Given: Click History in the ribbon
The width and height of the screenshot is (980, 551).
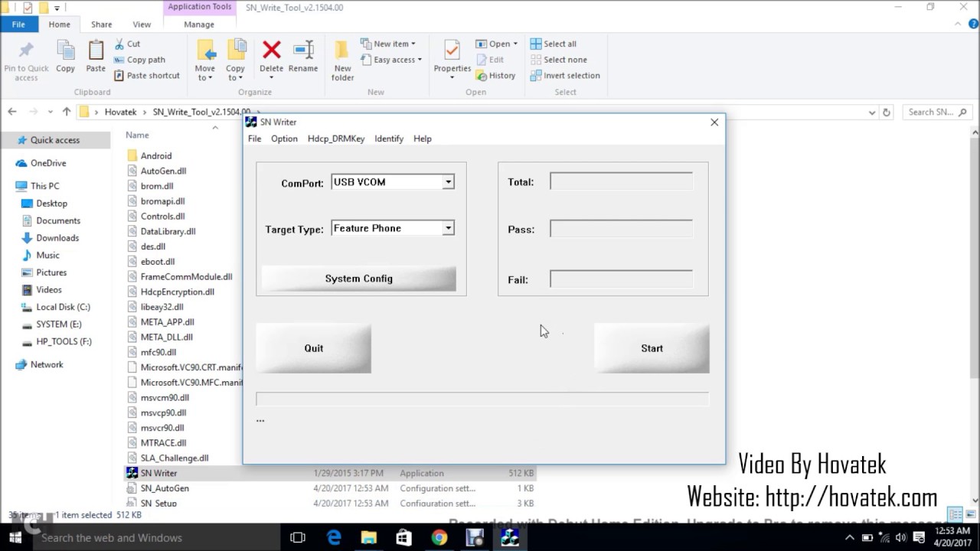Looking at the screenshot, I should [x=495, y=76].
